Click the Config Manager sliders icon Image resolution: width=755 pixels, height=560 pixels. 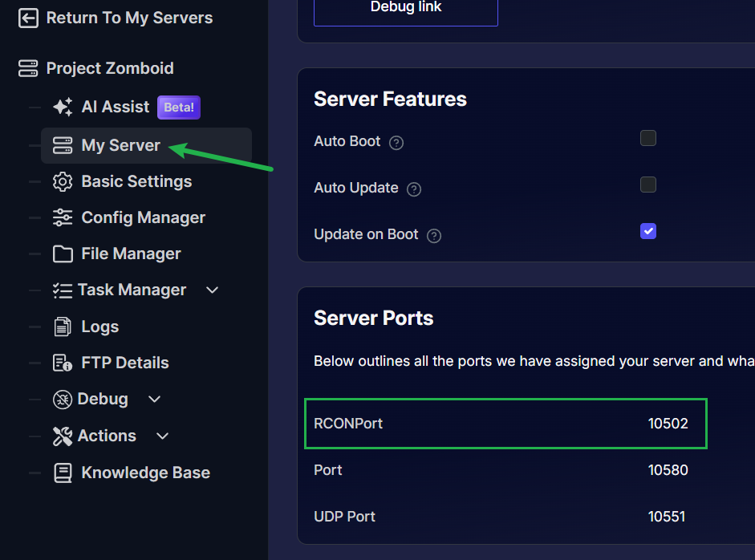[x=63, y=217]
